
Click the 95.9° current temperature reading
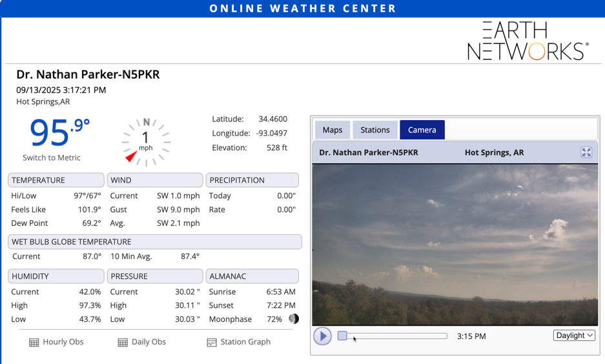click(x=59, y=132)
